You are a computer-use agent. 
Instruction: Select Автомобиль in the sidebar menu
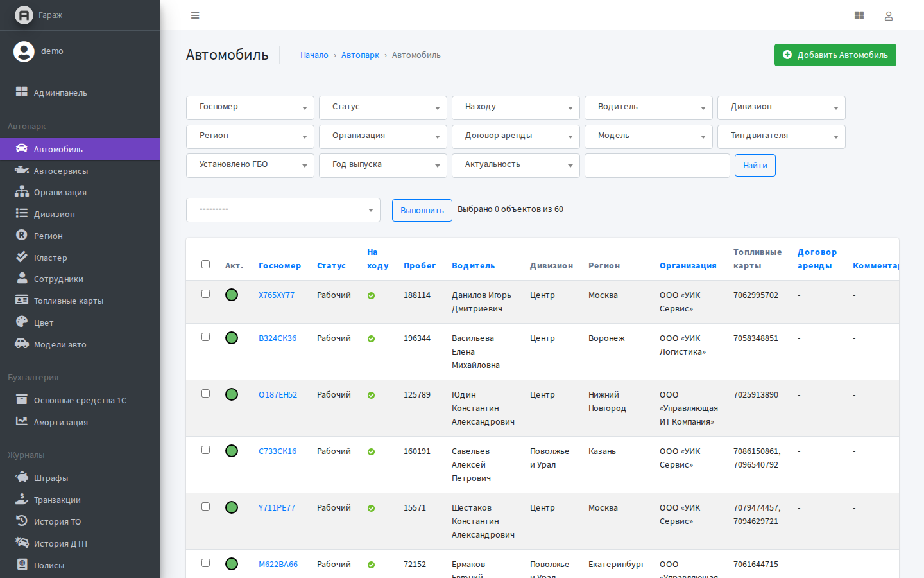tap(80, 149)
